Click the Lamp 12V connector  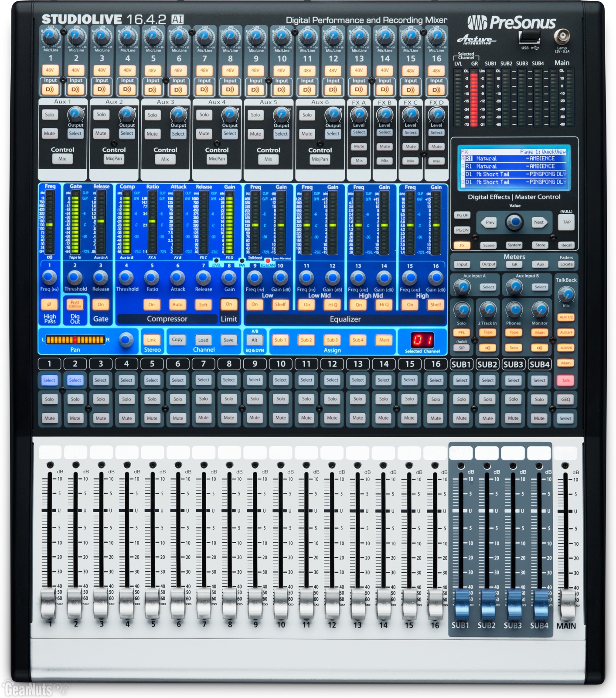(x=562, y=36)
